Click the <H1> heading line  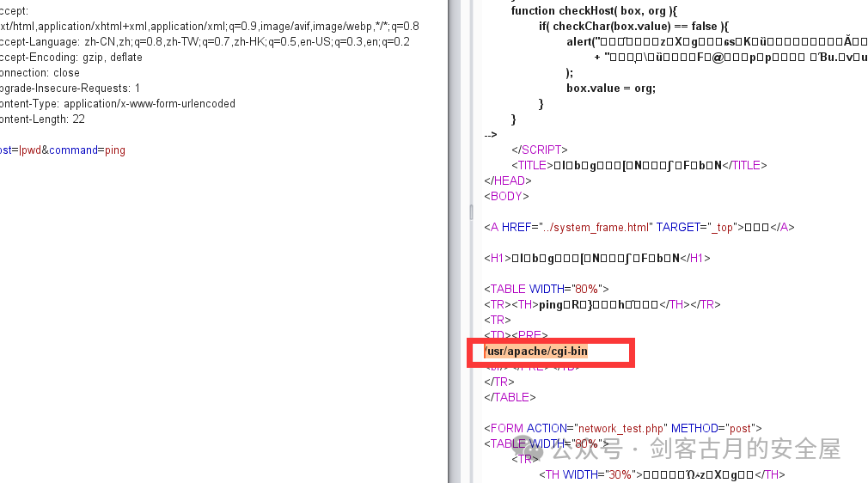596,259
